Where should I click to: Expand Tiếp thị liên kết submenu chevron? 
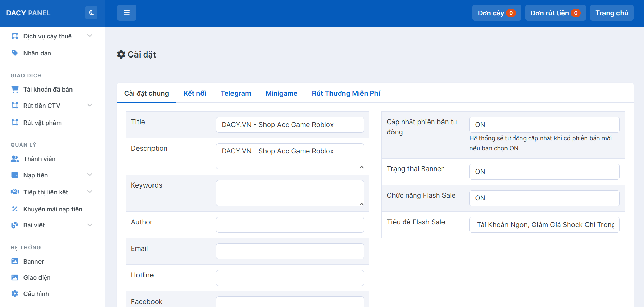[x=90, y=192]
